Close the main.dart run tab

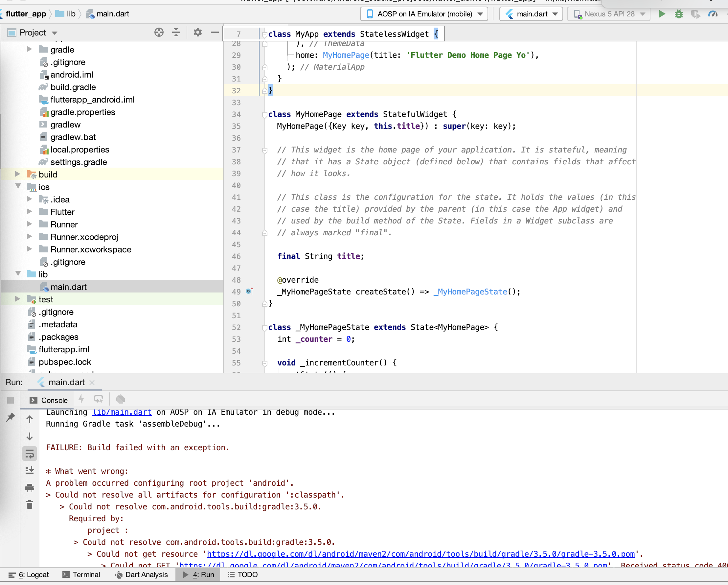coord(92,382)
